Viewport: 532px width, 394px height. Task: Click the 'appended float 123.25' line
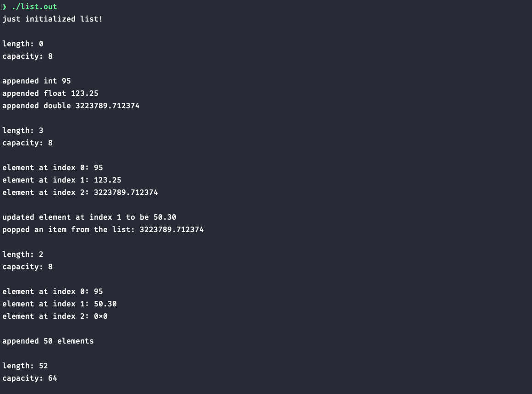[50, 94]
